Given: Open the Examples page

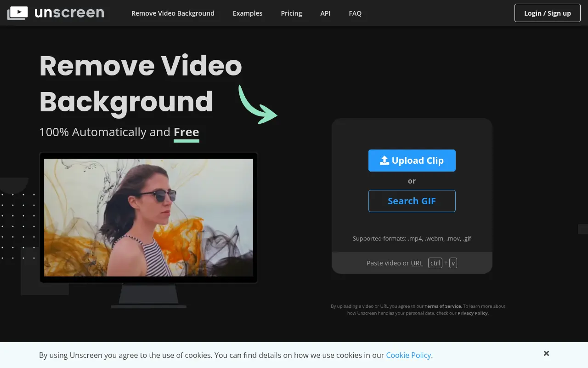Looking at the screenshot, I should pyautogui.click(x=248, y=13).
